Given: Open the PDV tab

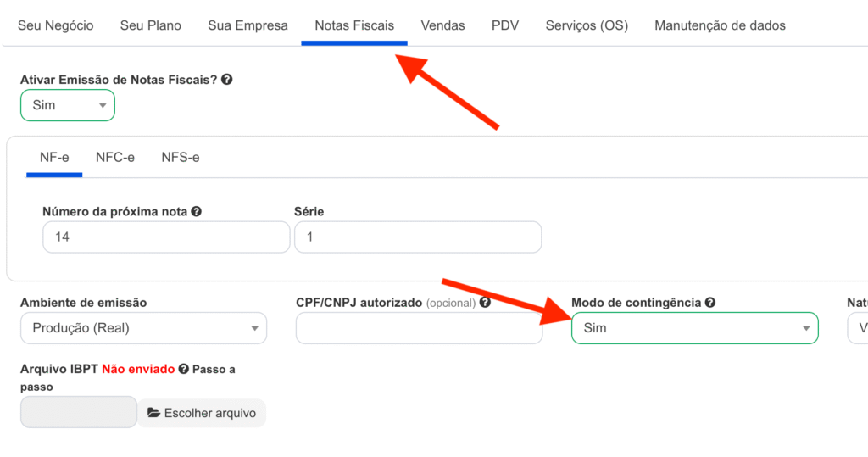Looking at the screenshot, I should 505,25.
